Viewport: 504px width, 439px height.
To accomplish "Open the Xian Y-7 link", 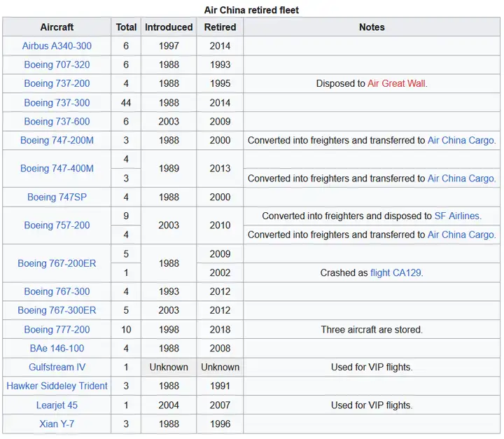I will (x=57, y=424).
